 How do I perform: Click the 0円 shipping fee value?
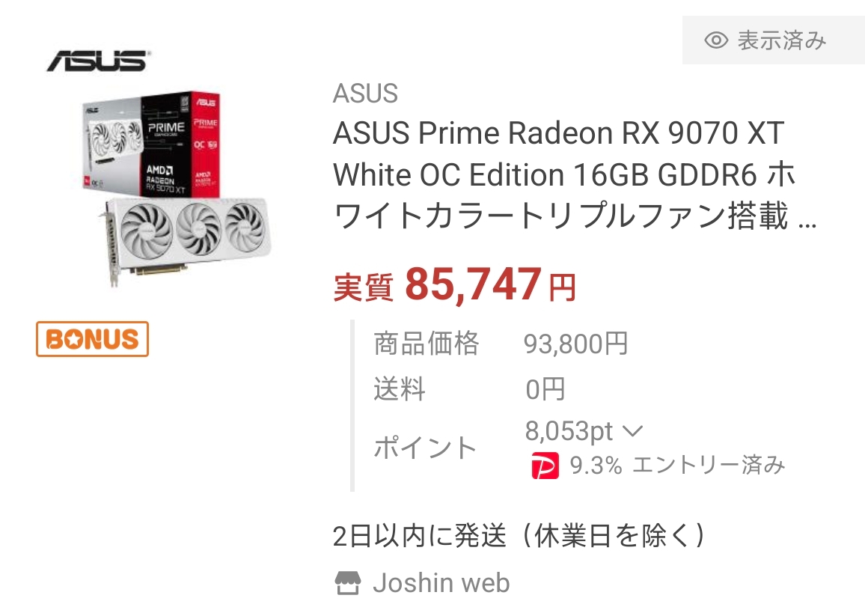pyautogui.click(x=545, y=389)
